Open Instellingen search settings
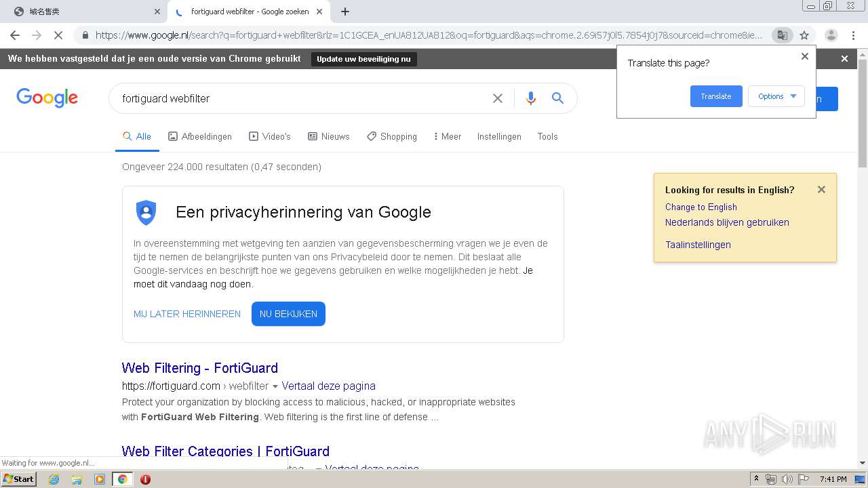 point(499,136)
